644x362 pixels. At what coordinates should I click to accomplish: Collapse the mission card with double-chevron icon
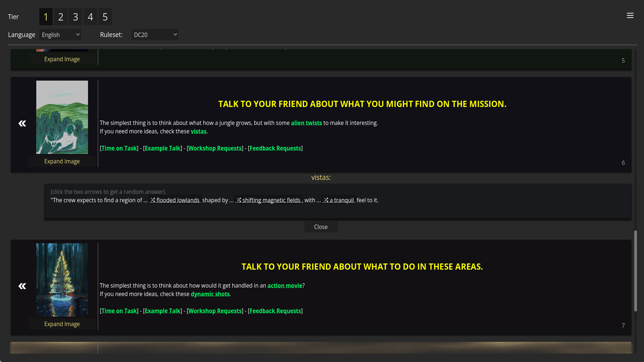click(x=22, y=124)
